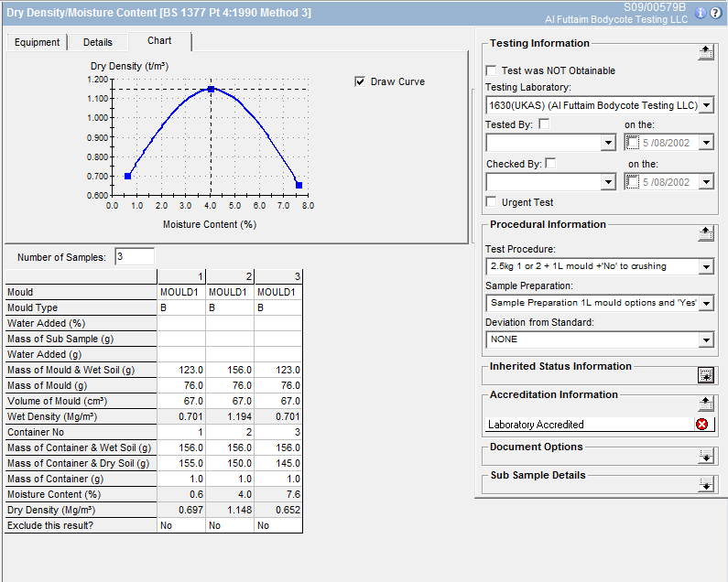Uncheck the Draw Curve checkbox
The height and width of the screenshot is (582, 728).
360,81
